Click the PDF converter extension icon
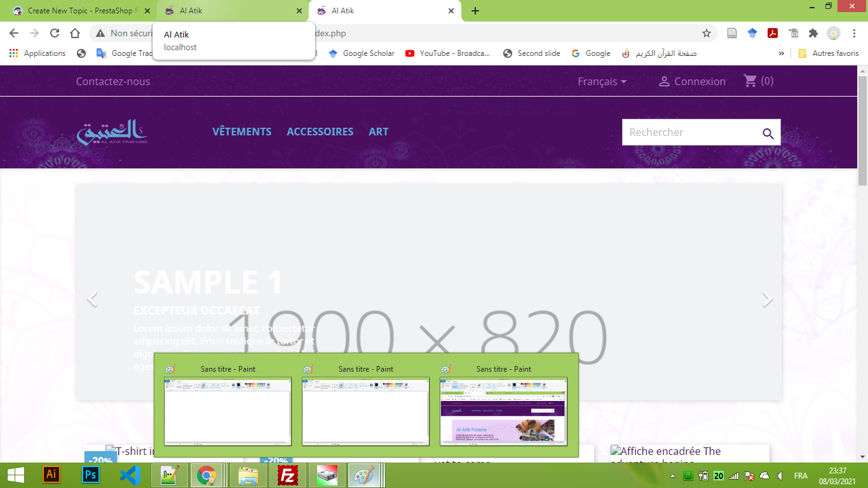 pos(793,33)
